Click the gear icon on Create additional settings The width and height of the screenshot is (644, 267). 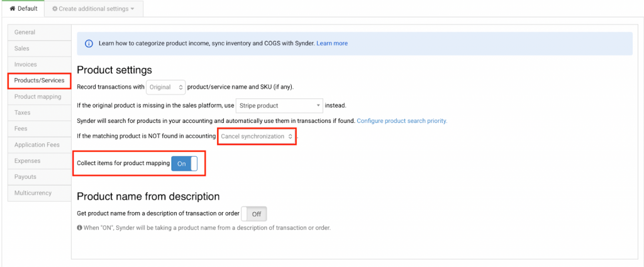point(55,9)
